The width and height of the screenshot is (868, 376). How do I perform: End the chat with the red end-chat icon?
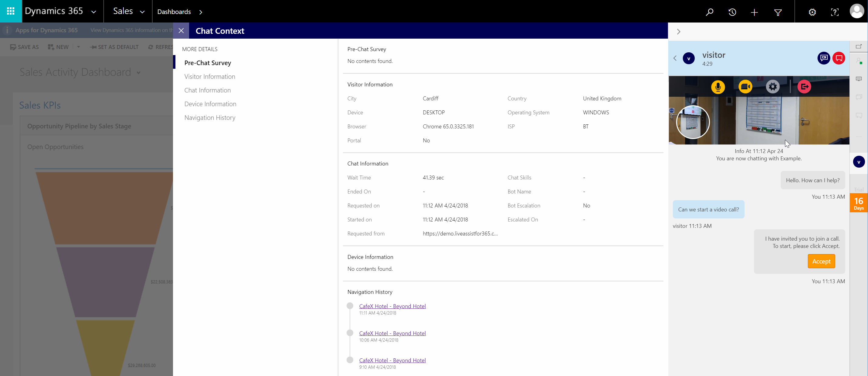tap(839, 58)
